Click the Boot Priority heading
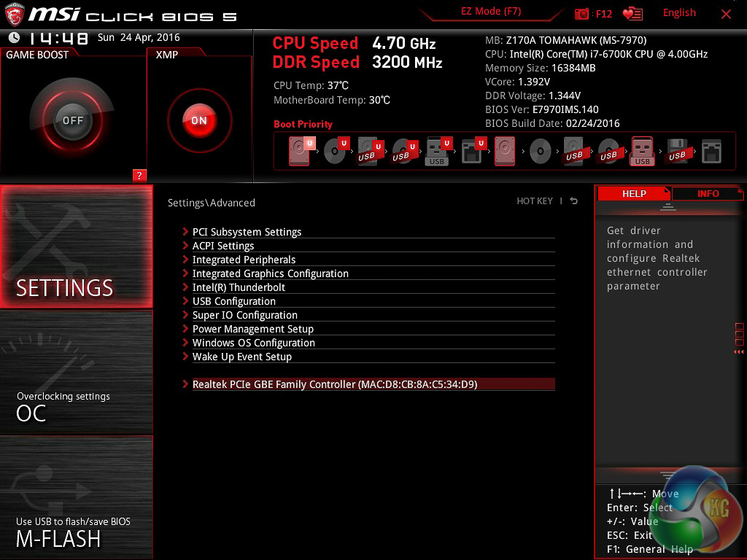This screenshot has width=747, height=560. pos(303,124)
